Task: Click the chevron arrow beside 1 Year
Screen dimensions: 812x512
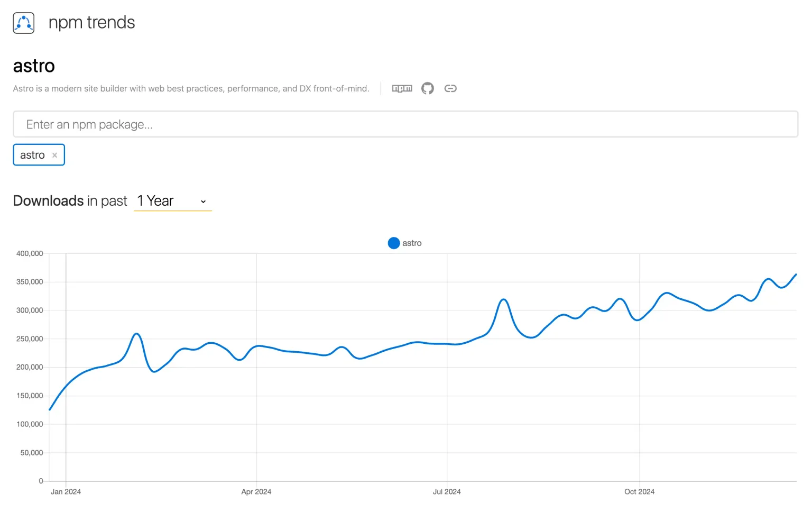Action: (x=203, y=202)
